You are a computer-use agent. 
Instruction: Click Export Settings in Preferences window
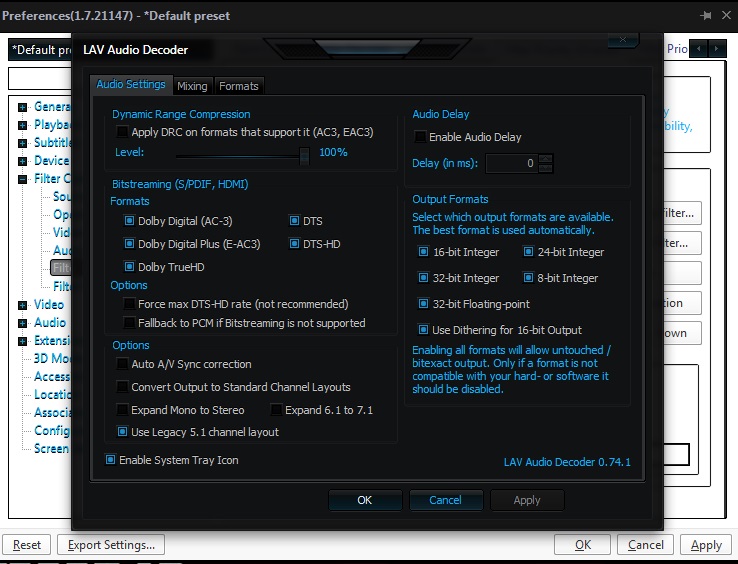click(111, 545)
